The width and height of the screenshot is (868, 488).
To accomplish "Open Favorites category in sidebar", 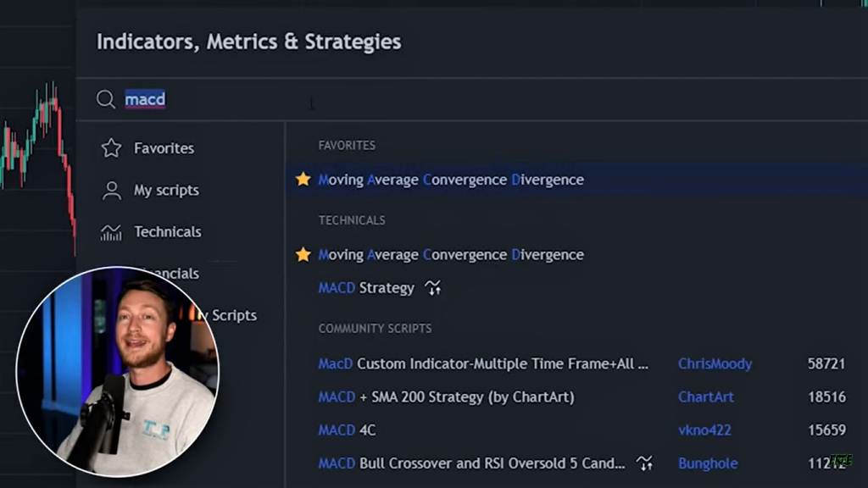I will (x=164, y=148).
